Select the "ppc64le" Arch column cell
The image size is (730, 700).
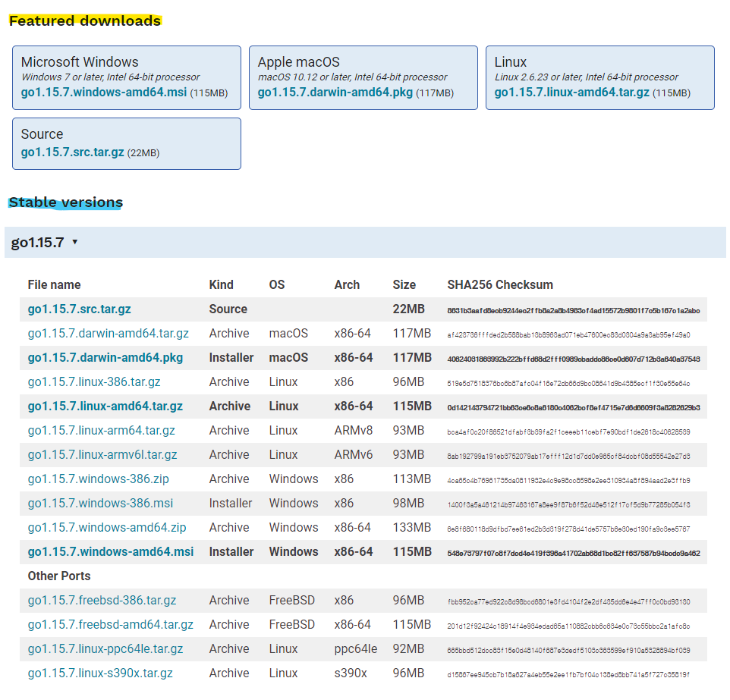(x=356, y=648)
